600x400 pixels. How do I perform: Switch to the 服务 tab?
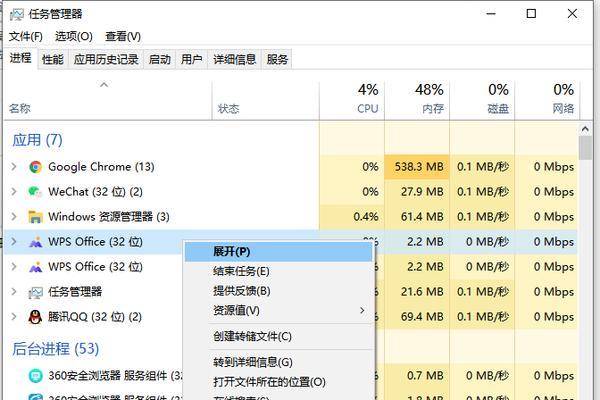click(277, 59)
